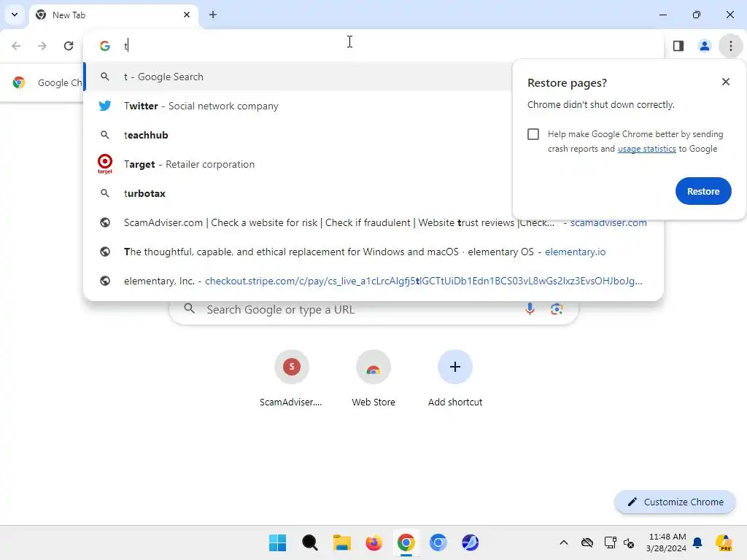Image resolution: width=747 pixels, height=560 pixels.
Task: Click the globe icon beside ScamAdviser.com suggestion
Action: point(105,222)
